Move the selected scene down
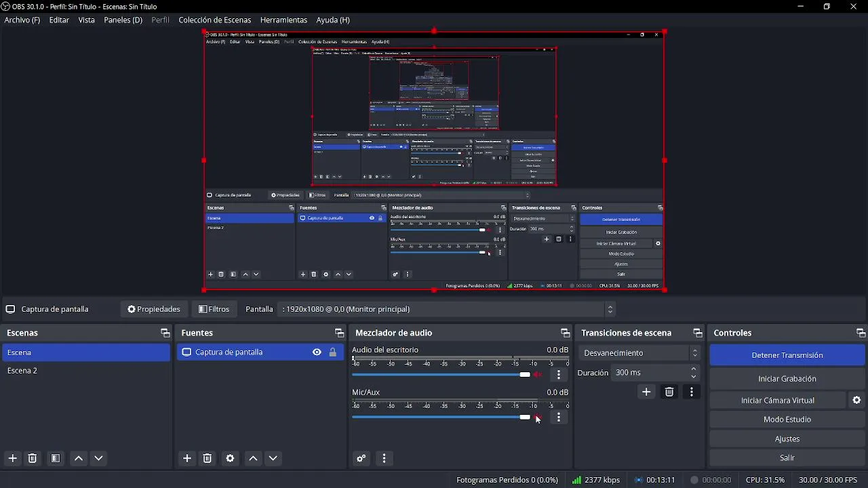Viewport: 868px width, 488px height. point(98,458)
